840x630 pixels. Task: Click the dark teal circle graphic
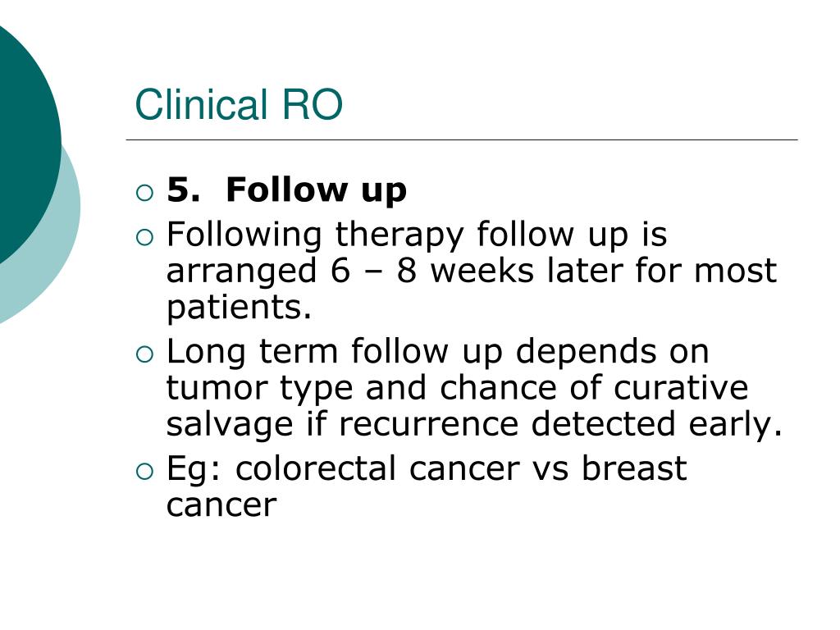click(27, 139)
